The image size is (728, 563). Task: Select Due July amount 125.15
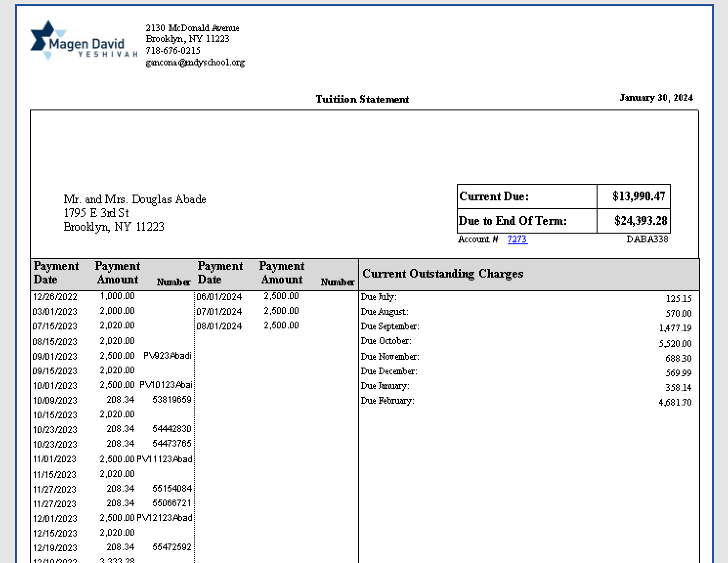679,299
